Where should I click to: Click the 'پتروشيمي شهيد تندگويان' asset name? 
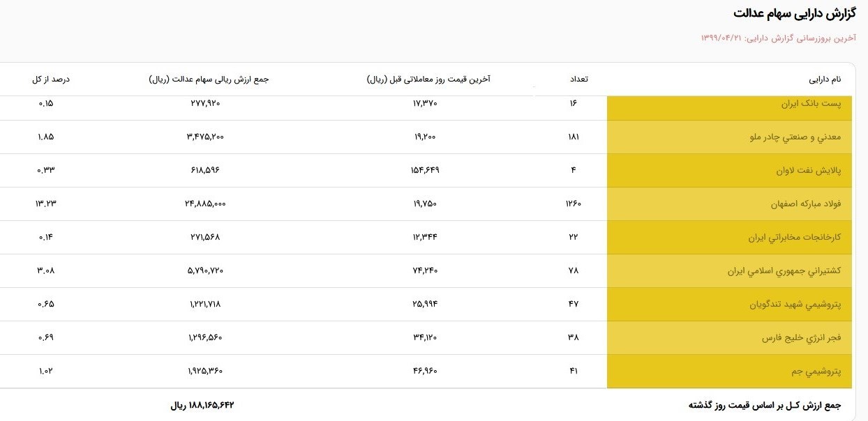(795, 305)
